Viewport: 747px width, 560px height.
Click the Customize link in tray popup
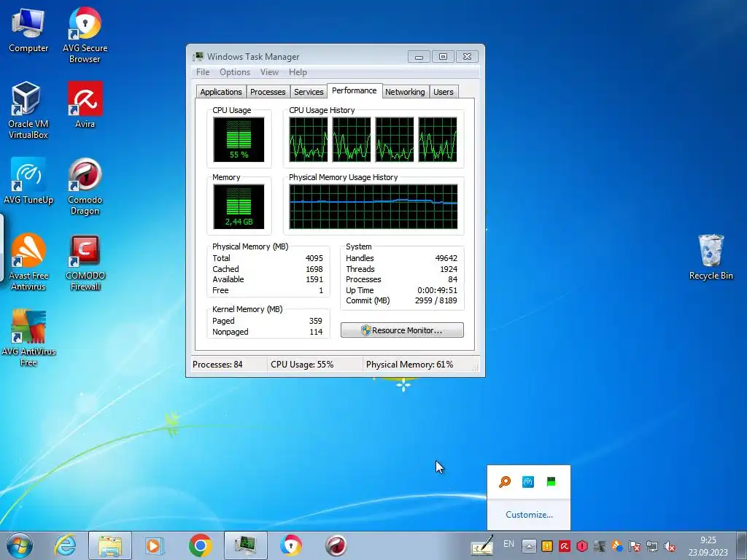(x=529, y=515)
